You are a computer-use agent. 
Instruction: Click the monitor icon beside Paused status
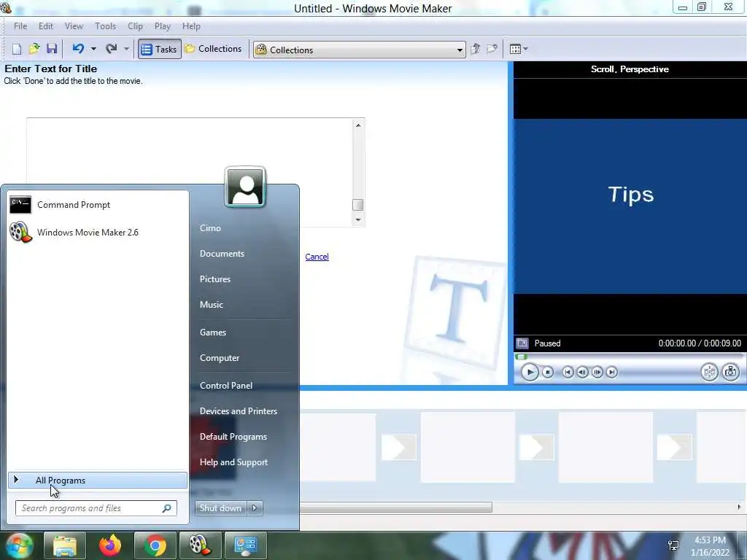click(x=522, y=343)
